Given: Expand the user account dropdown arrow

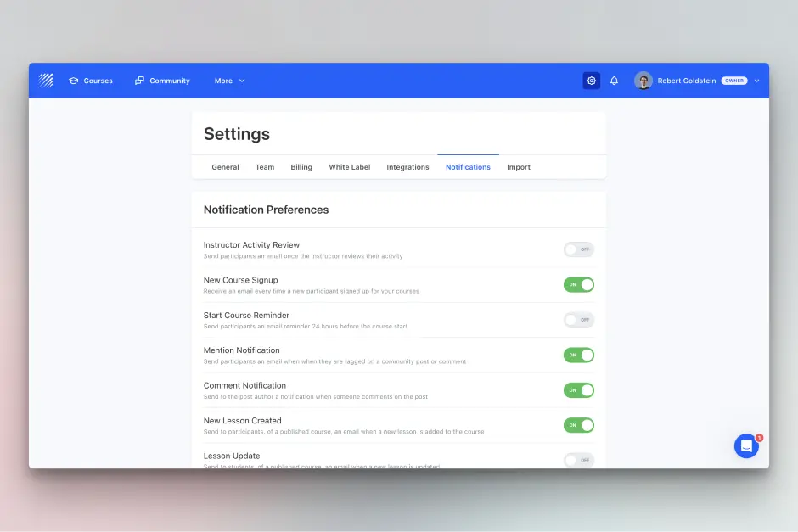Looking at the screenshot, I should [756, 81].
